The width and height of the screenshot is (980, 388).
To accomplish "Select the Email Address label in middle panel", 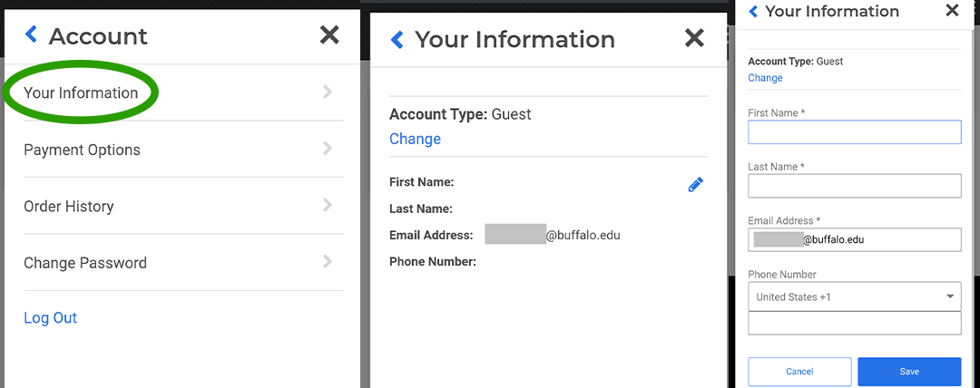I will point(431,236).
